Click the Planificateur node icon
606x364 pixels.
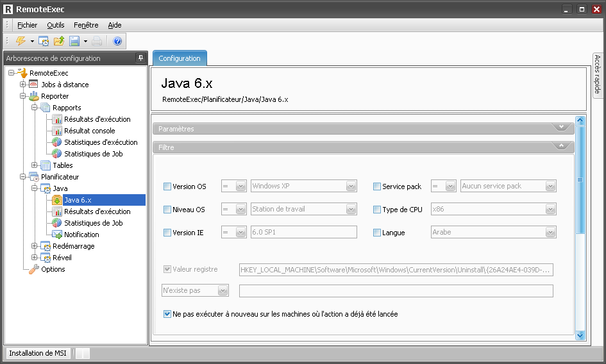[34, 177]
